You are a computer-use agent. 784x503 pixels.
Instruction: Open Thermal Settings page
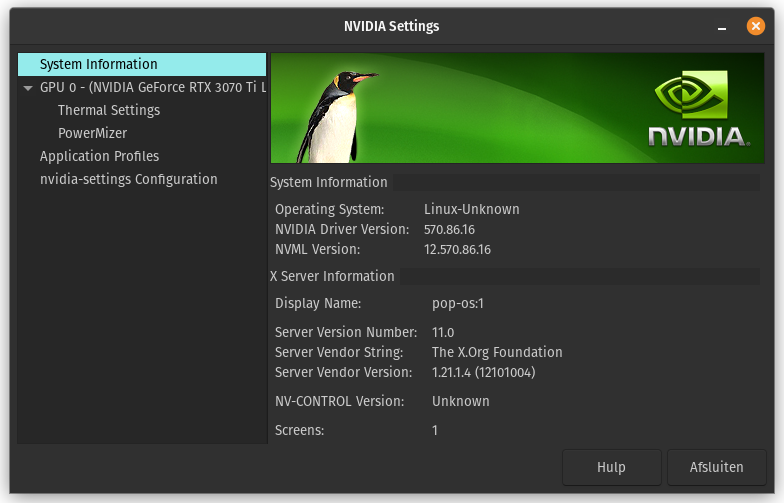(109, 110)
